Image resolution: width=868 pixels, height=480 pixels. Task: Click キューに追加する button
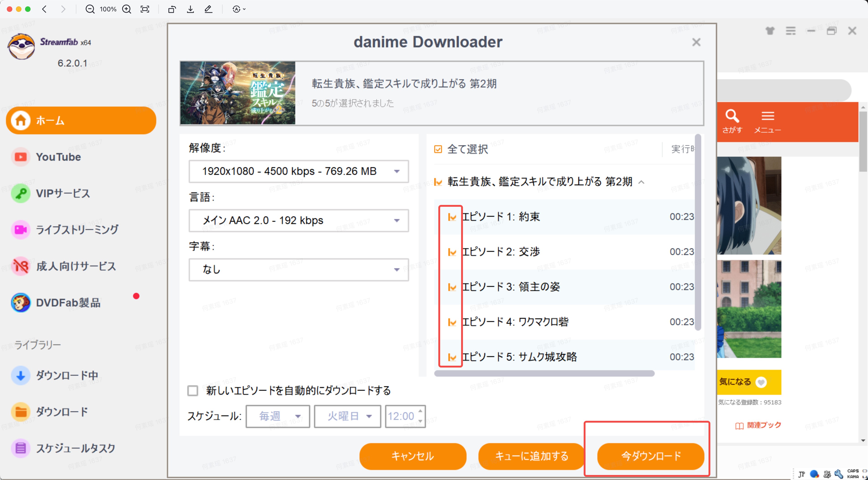coord(531,456)
